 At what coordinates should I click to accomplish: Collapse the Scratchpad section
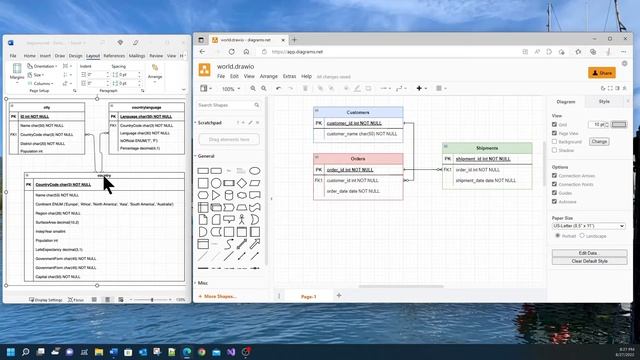point(209,122)
